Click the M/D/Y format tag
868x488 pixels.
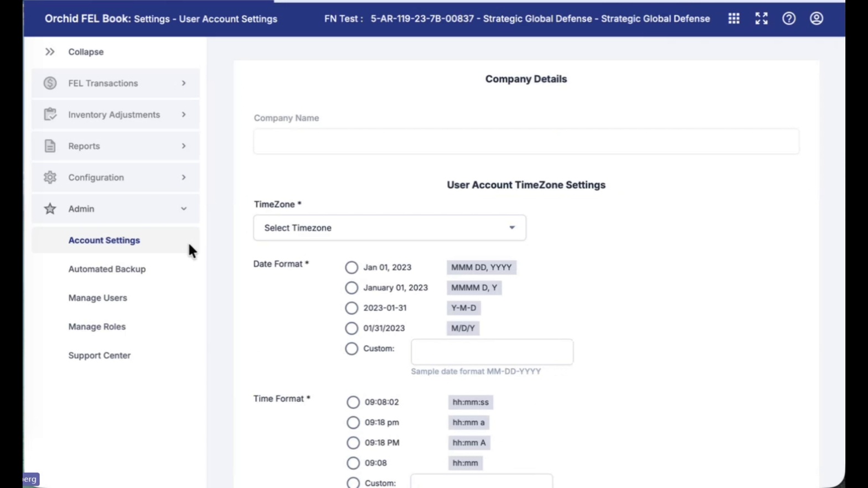pos(463,328)
